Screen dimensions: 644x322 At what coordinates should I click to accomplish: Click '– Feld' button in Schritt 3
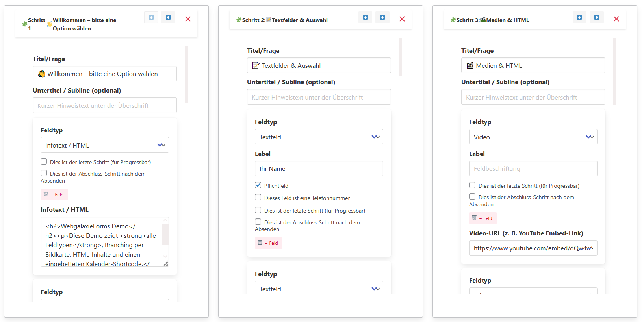click(483, 218)
